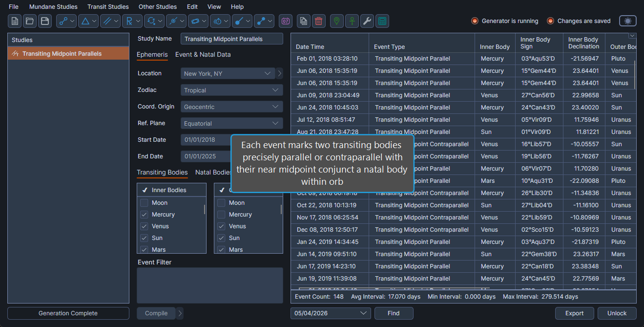The width and height of the screenshot is (644, 327).
Task: Expand the arrow beside the Compile button
Action: tap(180, 313)
